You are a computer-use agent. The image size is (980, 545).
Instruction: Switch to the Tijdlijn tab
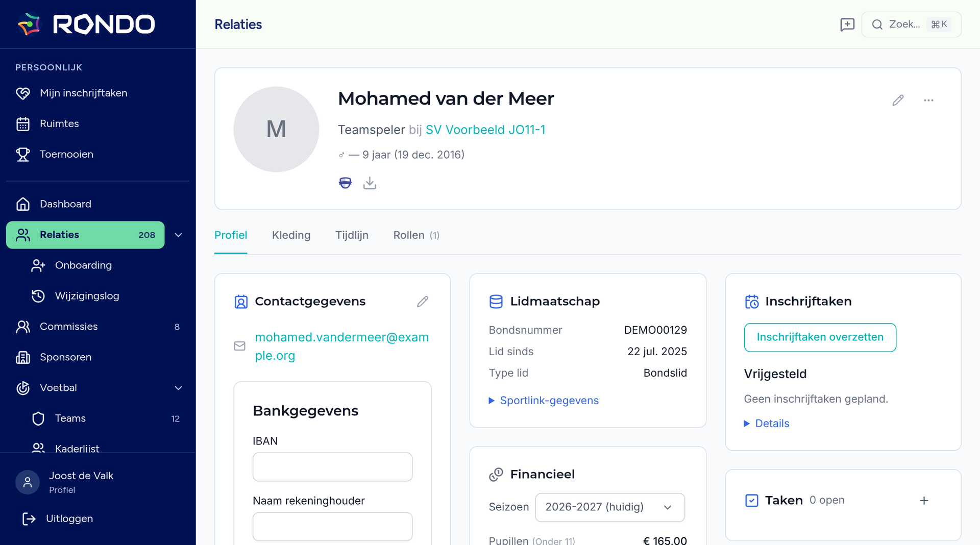tap(352, 235)
